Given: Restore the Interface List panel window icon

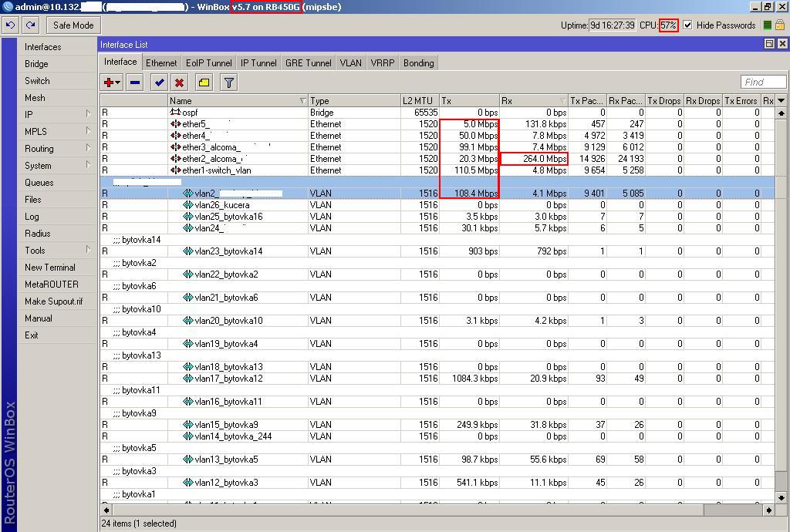Looking at the screenshot, I should [769, 44].
